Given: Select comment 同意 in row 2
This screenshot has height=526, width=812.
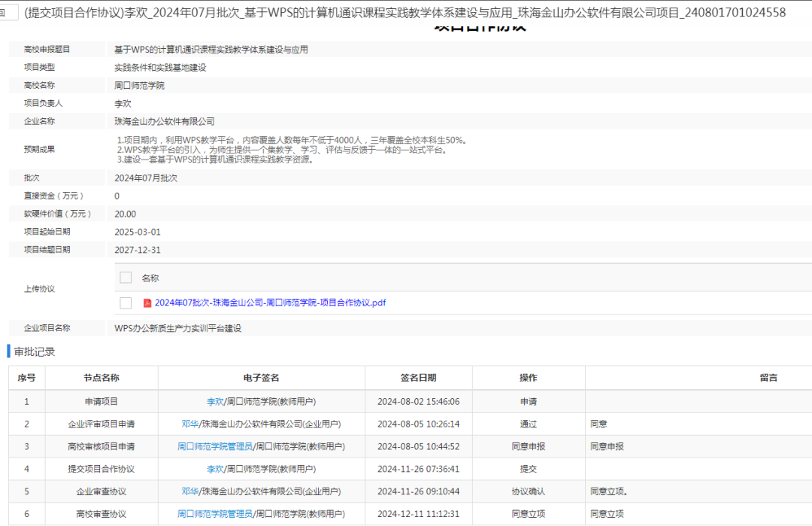Looking at the screenshot, I should pyautogui.click(x=598, y=424).
